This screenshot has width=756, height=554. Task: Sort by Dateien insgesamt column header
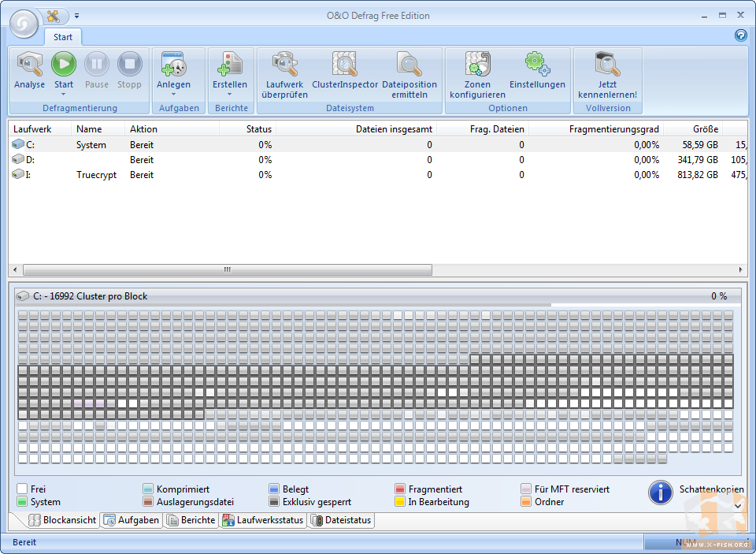356,129
